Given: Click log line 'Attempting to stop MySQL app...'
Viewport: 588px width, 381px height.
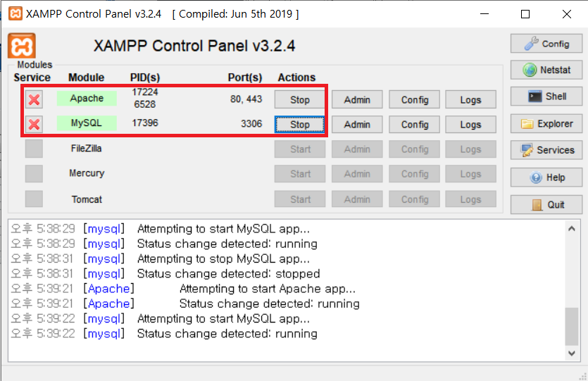Looking at the screenshot, I should click(x=223, y=258).
